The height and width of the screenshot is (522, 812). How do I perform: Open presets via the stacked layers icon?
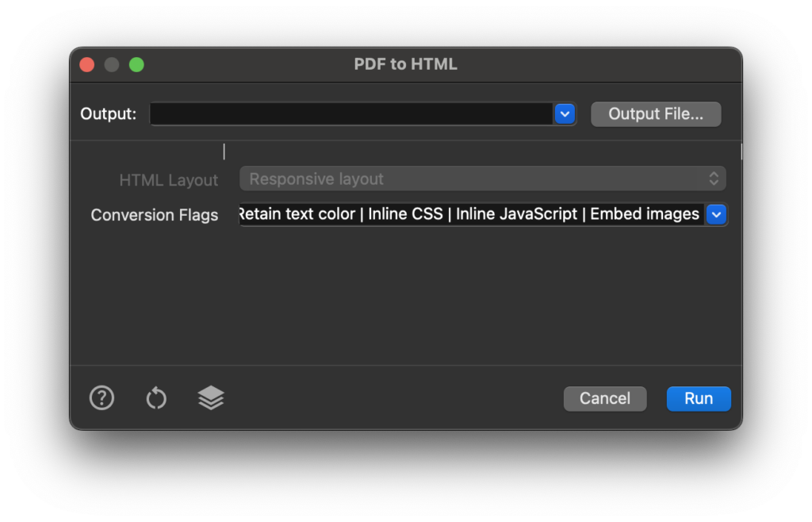tap(211, 398)
